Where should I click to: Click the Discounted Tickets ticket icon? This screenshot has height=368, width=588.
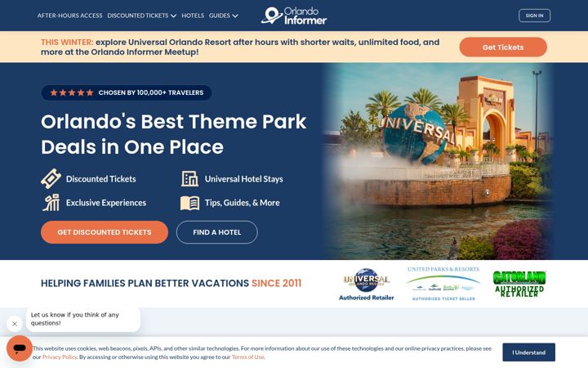tap(51, 179)
